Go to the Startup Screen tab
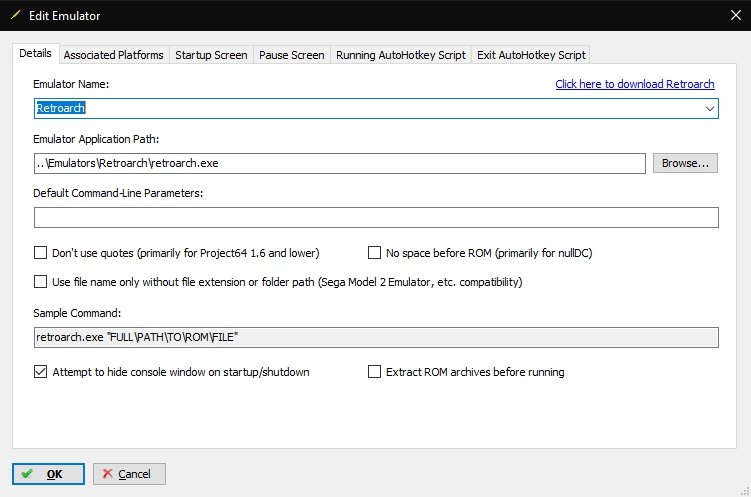 tap(210, 55)
